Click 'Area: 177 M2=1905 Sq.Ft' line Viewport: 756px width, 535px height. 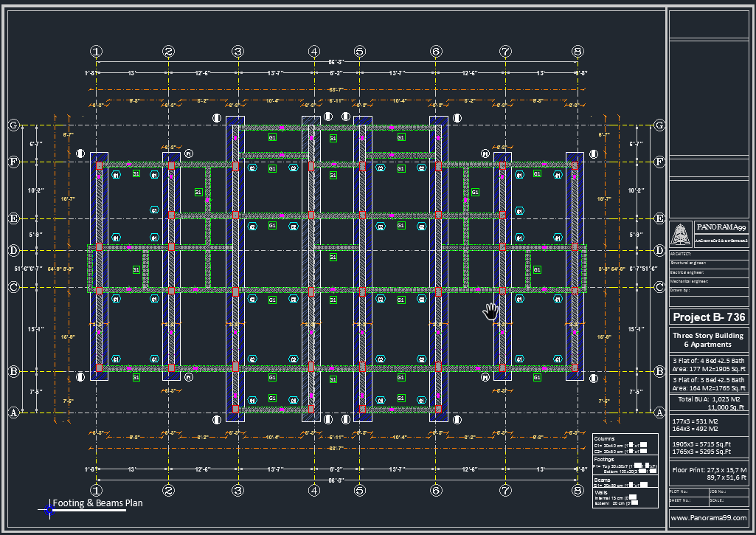coord(709,368)
